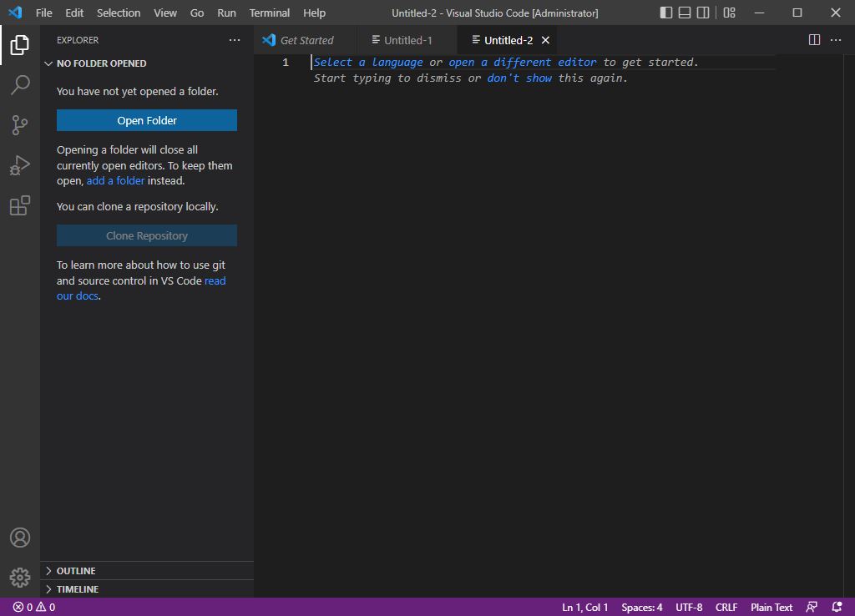Open the Go menu

point(197,13)
